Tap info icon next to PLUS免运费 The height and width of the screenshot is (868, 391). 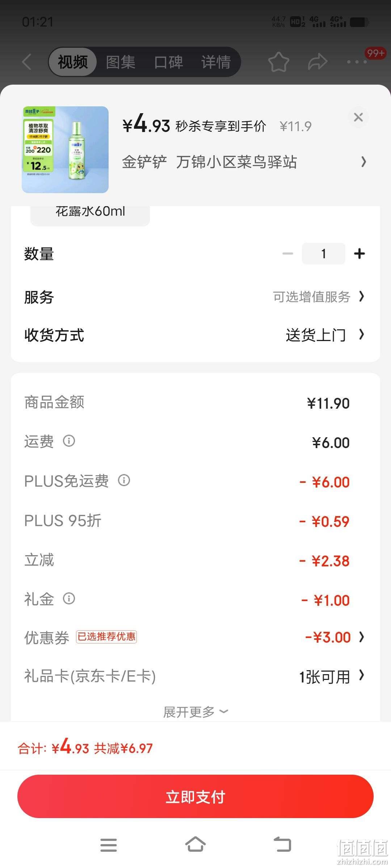[x=124, y=480]
